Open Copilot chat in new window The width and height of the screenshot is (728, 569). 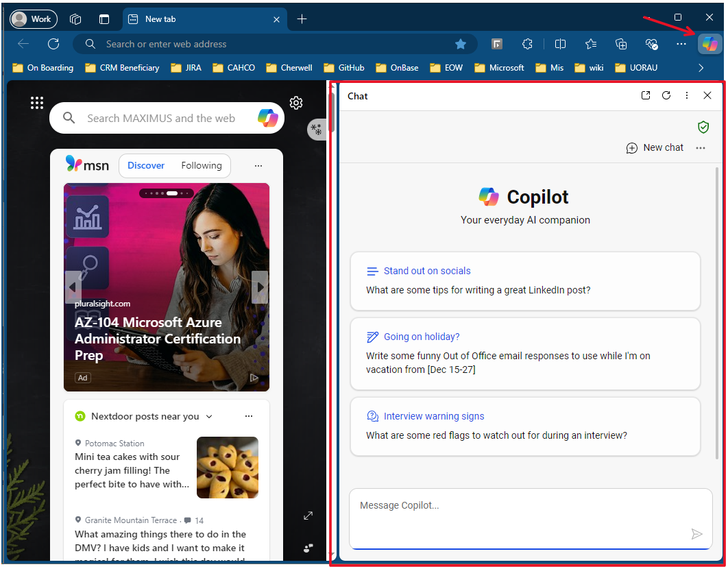(x=645, y=95)
